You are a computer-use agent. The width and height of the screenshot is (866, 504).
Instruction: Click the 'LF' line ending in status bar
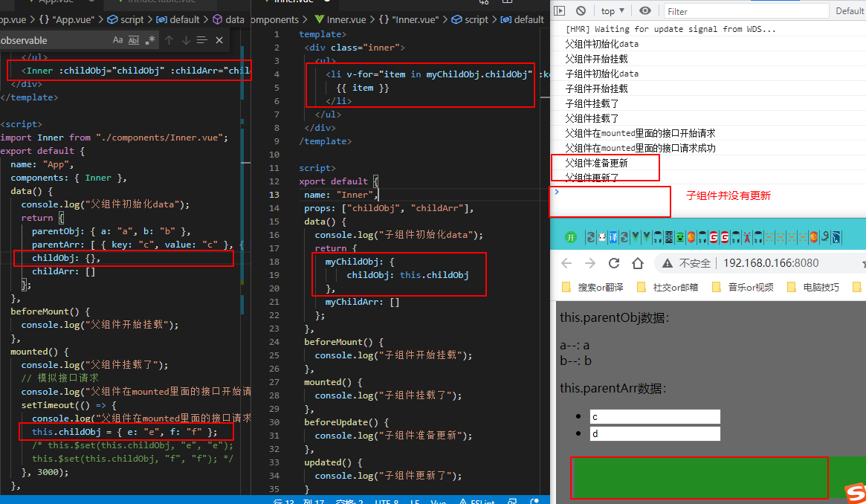pos(414,501)
